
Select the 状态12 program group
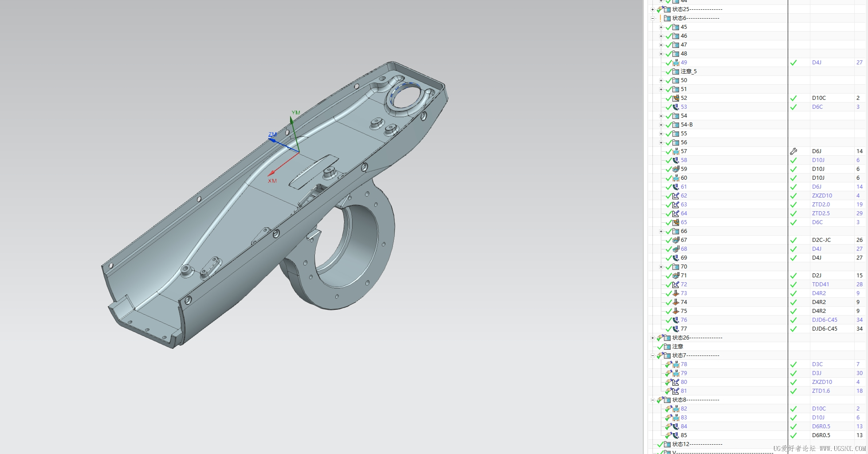tap(697, 444)
